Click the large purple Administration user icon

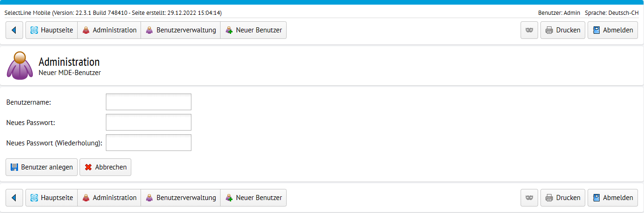[20, 65]
